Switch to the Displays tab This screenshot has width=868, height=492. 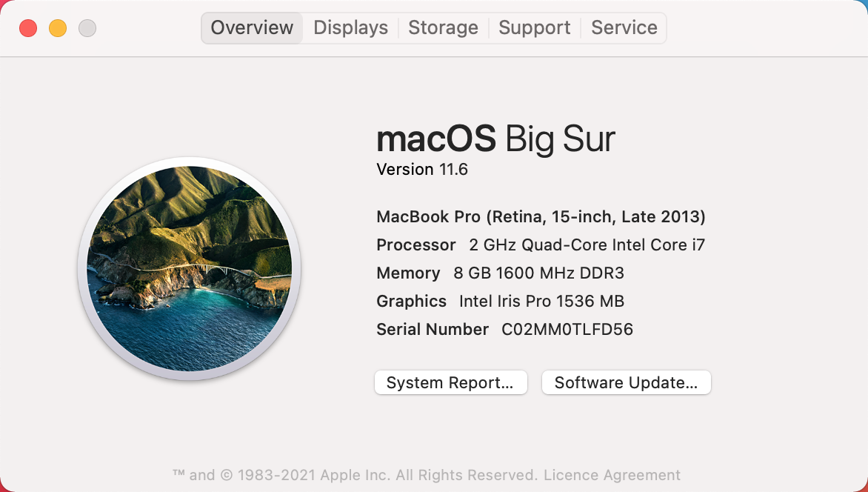(350, 28)
